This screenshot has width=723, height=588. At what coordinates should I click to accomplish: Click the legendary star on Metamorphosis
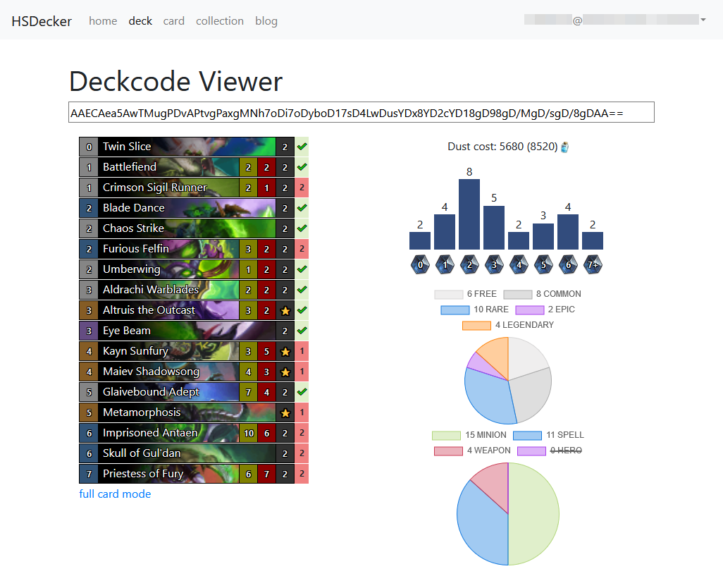tap(285, 412)
